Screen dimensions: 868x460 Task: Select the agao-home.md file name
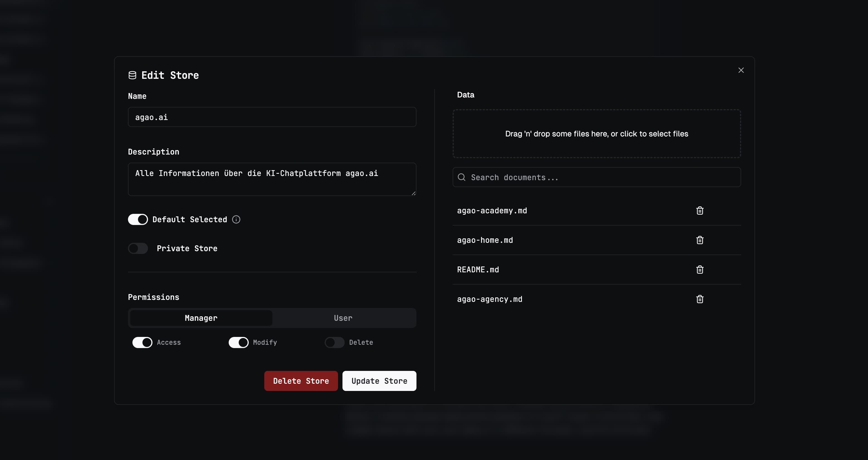pos(485,240)
